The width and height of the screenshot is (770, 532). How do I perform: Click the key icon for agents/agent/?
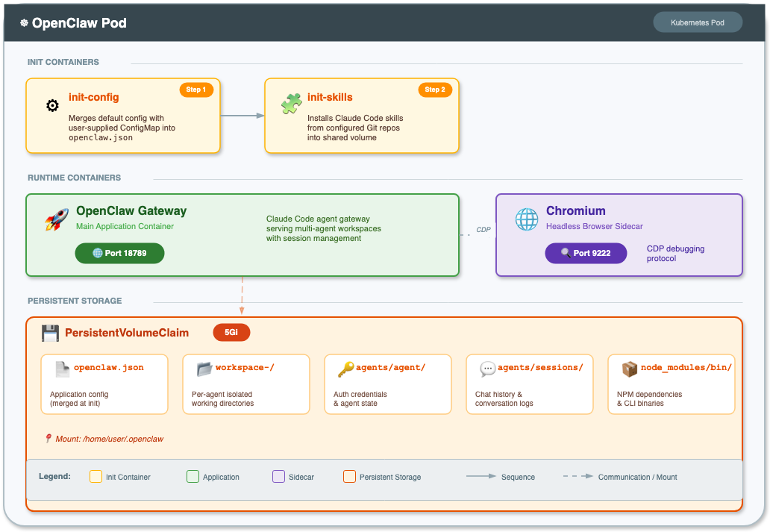coord(345,369)
